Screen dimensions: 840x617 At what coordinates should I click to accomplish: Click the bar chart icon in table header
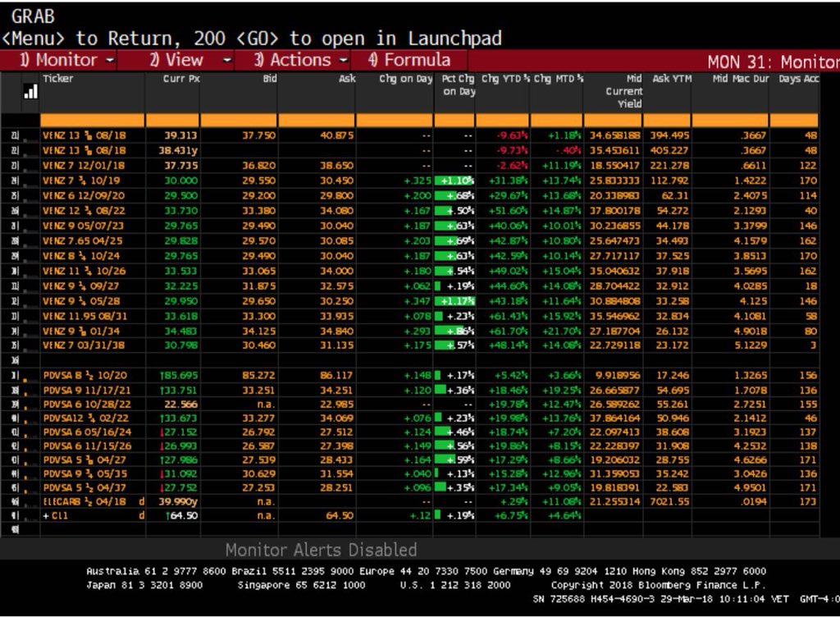30,92
